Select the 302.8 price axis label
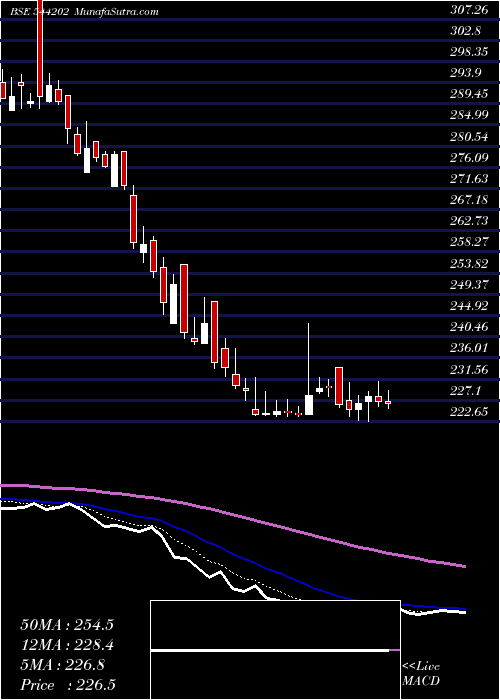The image size is (500, 700). coord(465,31)
